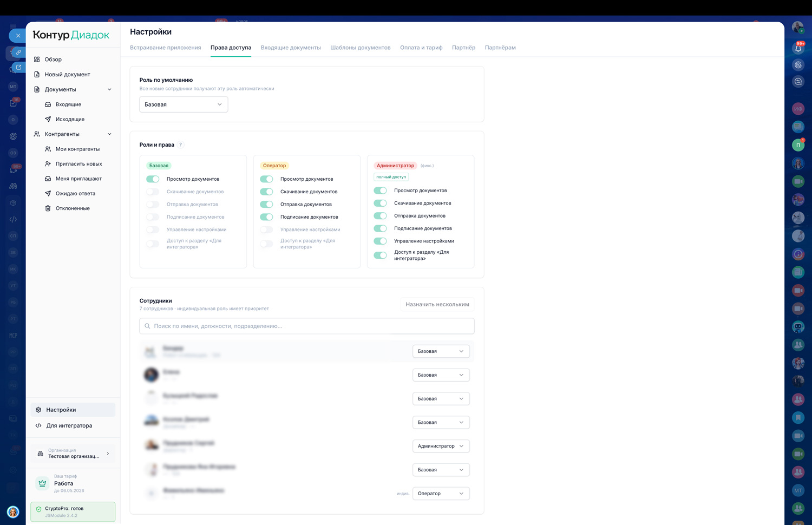Enable Управление настройками for Оператор role
This screenshot has width=812, height=525.
click(266, 229)
